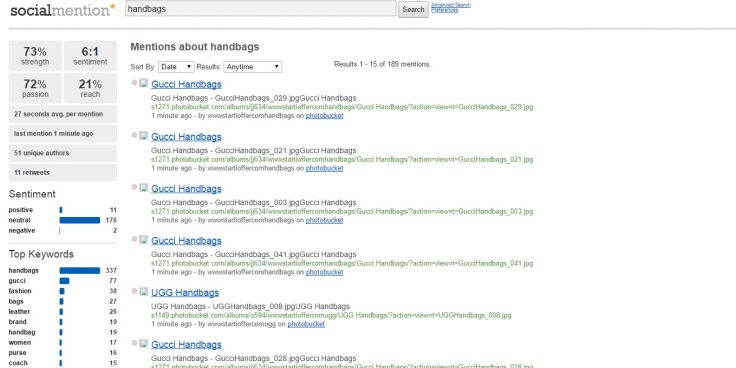The height and width of the screenshot is (368, 736).
Task: Click thumbnail icon beside first Gucci Handbags result
Action: [x=144, y=83]
